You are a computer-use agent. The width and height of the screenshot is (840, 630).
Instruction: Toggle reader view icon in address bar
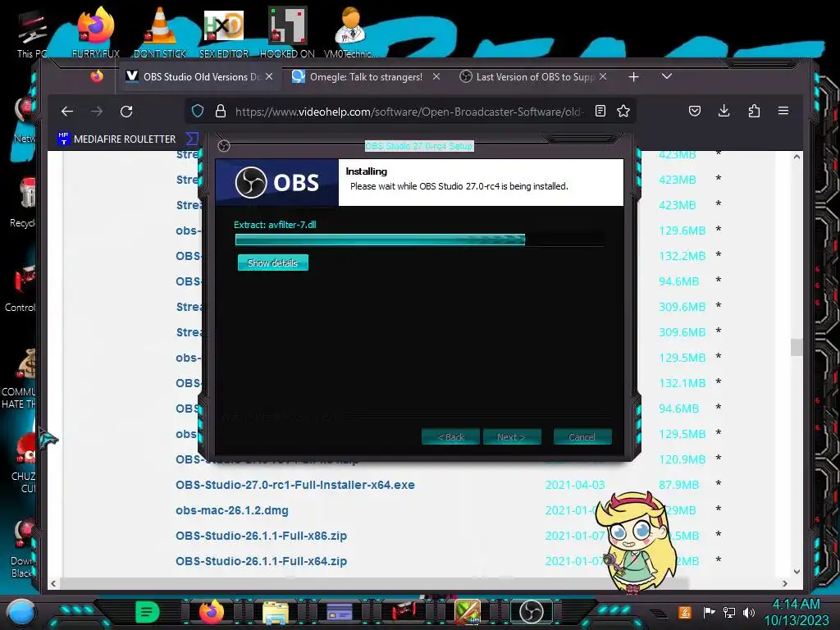click(600, 111)
